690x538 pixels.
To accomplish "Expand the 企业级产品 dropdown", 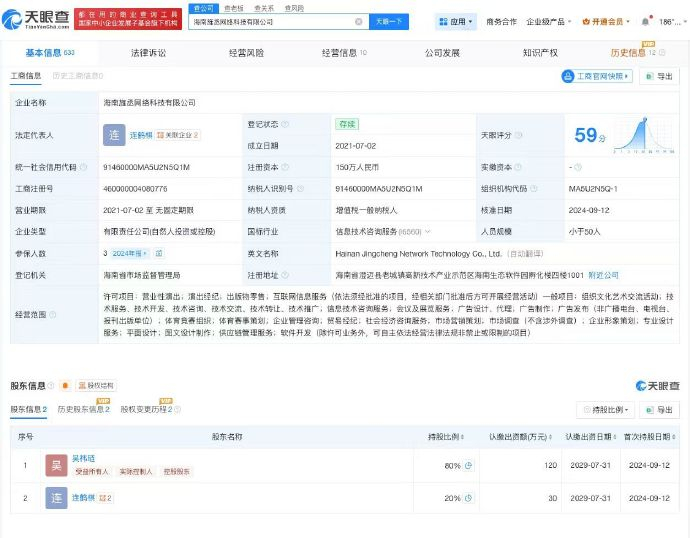I will 546,21.
